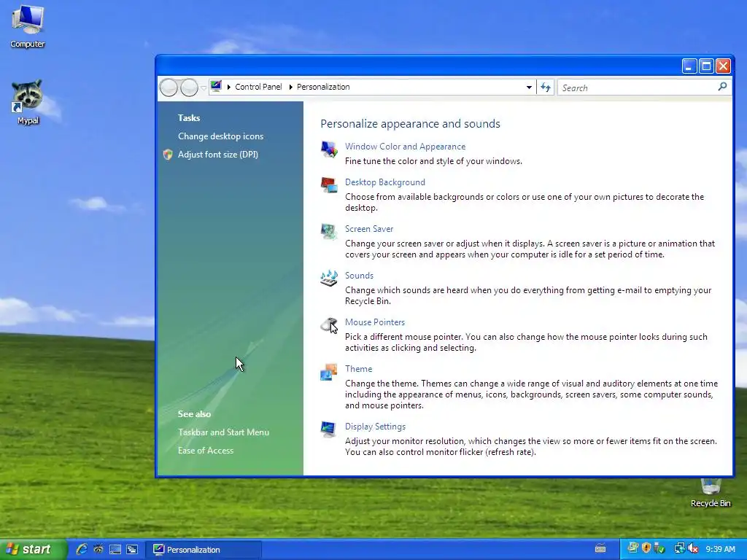
Task: Open the Screen Saver link
Action: 369,229
